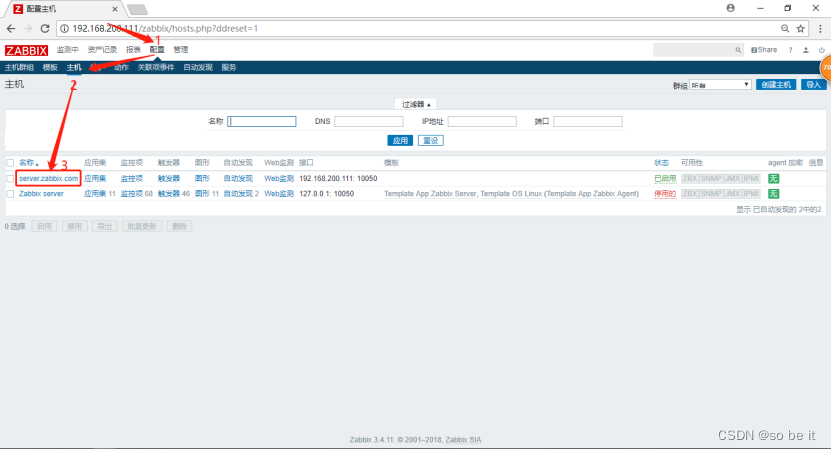The image size is (831, 450).
Task: Open 自动发现 2 for Zabbix server
Action: pyautogui.click(x=238, y=194)
